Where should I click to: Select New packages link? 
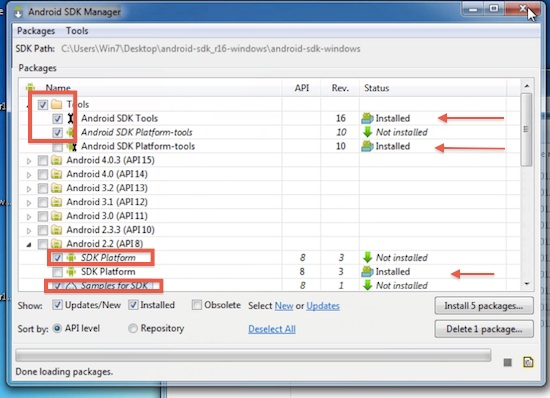284,306
